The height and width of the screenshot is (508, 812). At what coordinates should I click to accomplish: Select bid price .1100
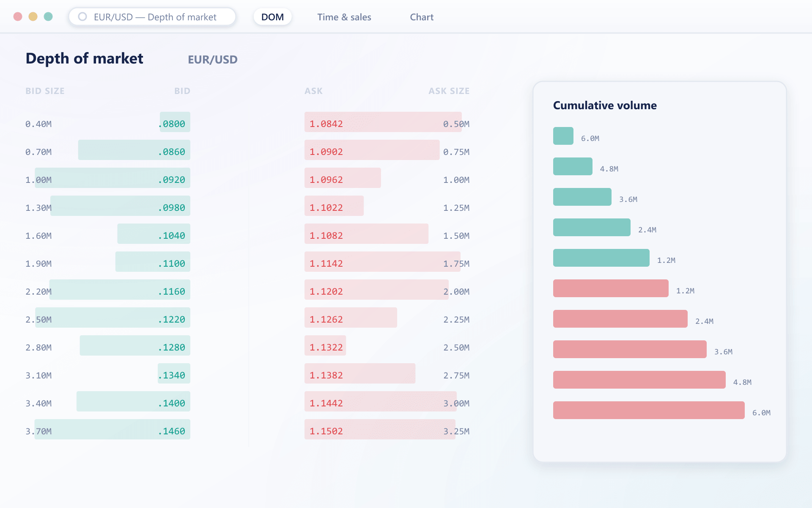tap(172, 264)
